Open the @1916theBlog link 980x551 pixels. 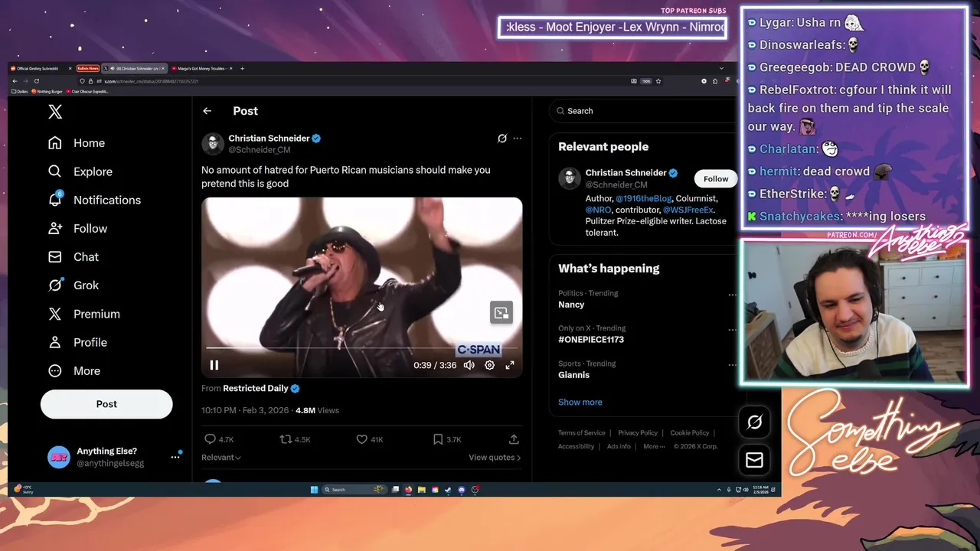coord(643,199)
